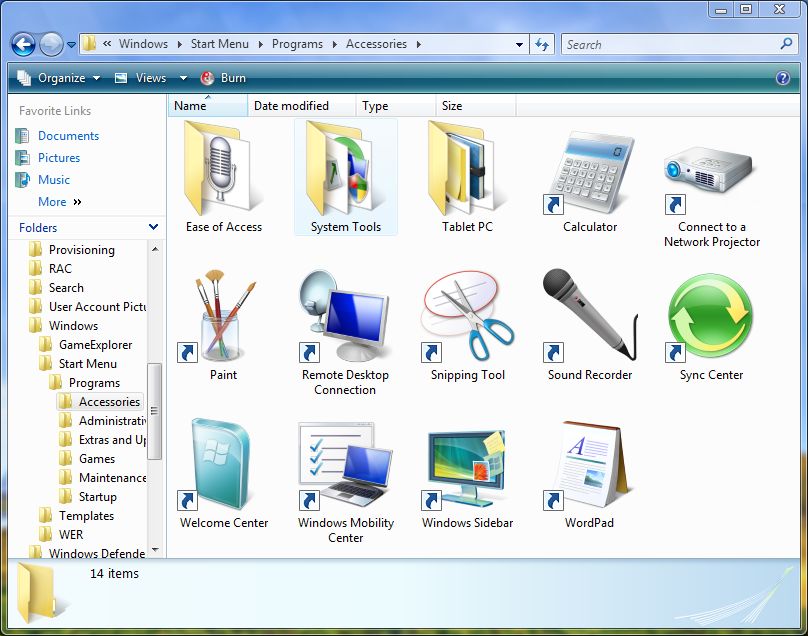Viewport: 808px width, 636px height.
Task: Sort by Size column header
Action: coord(476,106)
